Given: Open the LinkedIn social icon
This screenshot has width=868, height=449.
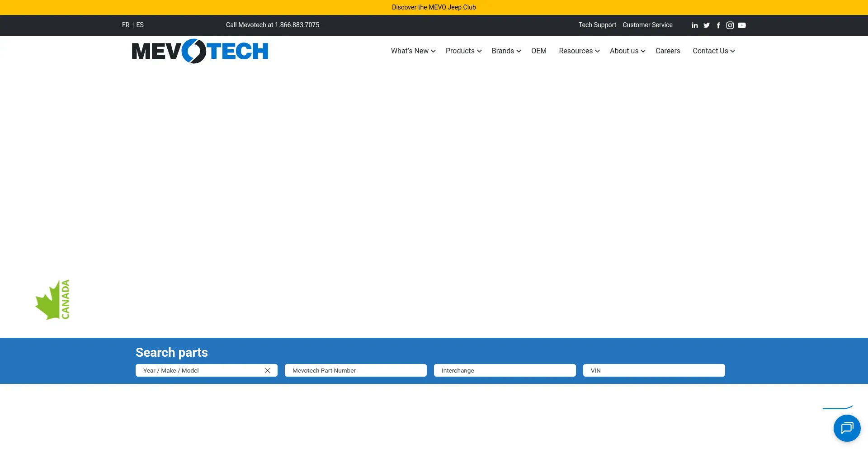Looking at the screenshot, I should click(x=694, y=25).
